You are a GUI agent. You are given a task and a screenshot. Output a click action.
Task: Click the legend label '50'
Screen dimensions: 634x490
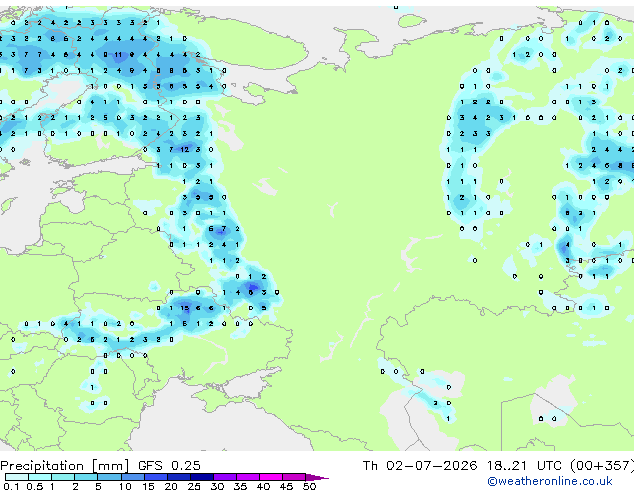pos(309,486)
